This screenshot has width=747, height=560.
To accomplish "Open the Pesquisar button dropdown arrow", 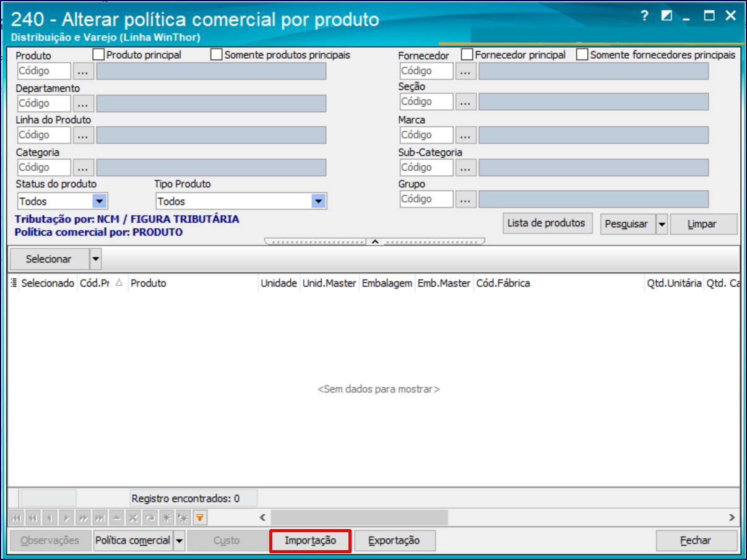I will (x=662, y=224).
